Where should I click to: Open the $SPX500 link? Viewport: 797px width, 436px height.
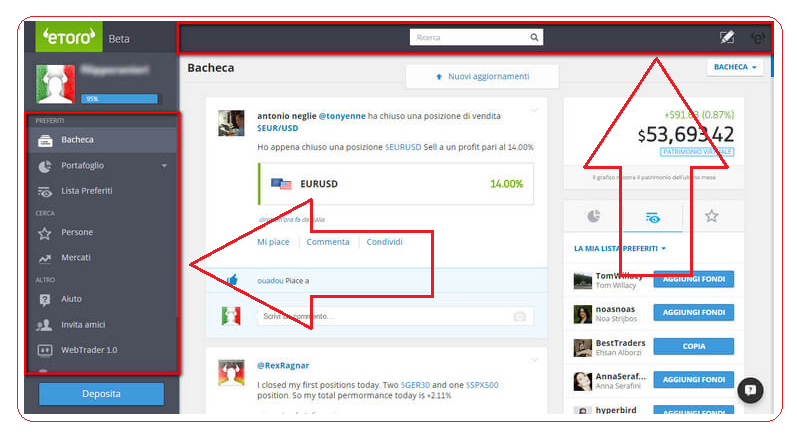pyautogui.click(x=482, y=385)
